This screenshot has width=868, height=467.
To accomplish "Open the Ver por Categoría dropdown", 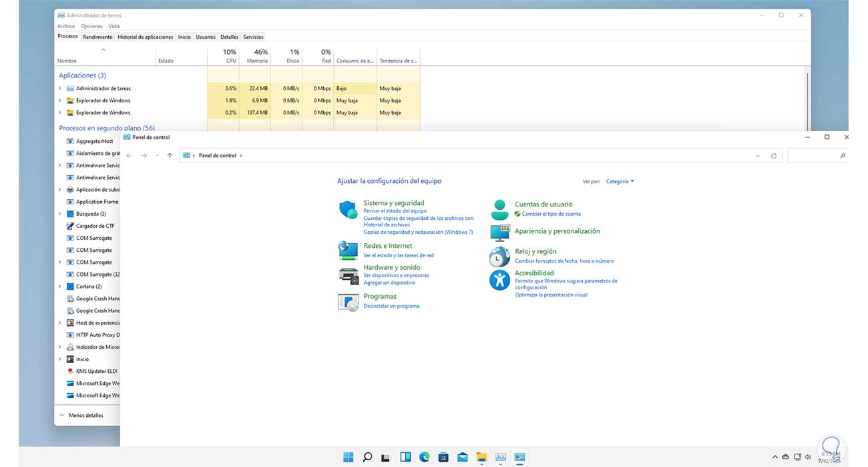I will tap(620, 181).
